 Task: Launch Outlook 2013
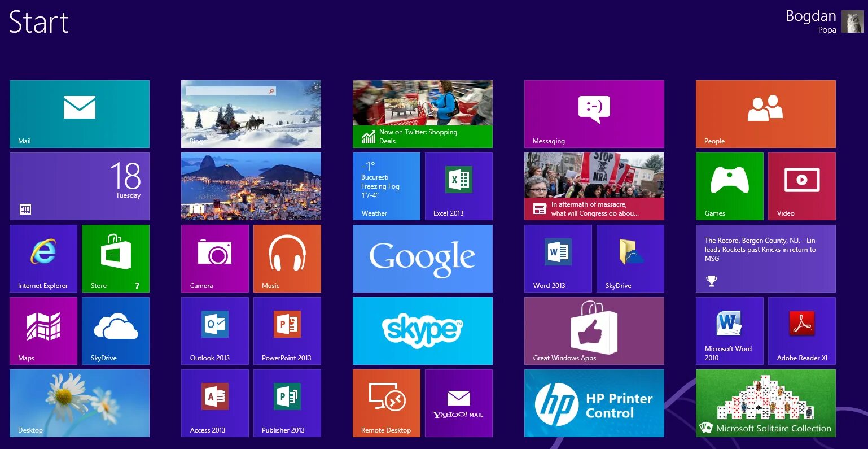[x=215, y=331]
